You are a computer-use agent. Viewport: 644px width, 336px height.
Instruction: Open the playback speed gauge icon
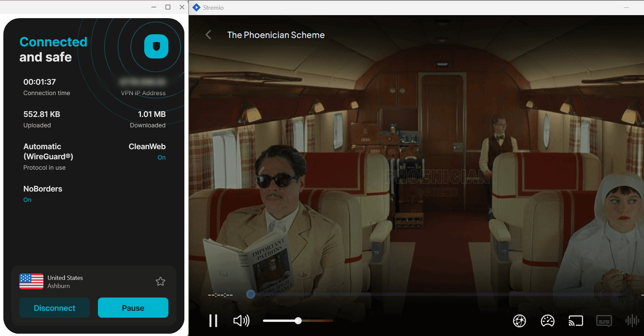pos(548,321)
